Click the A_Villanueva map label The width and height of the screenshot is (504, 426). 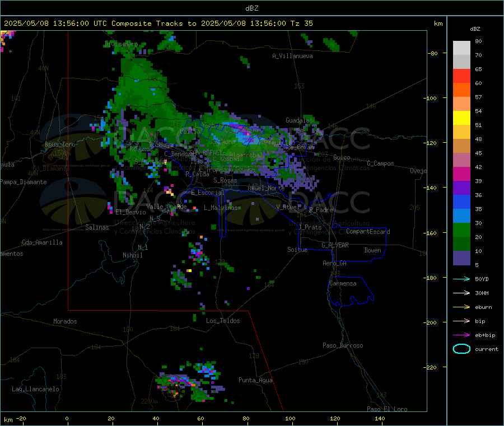(292, 56)
